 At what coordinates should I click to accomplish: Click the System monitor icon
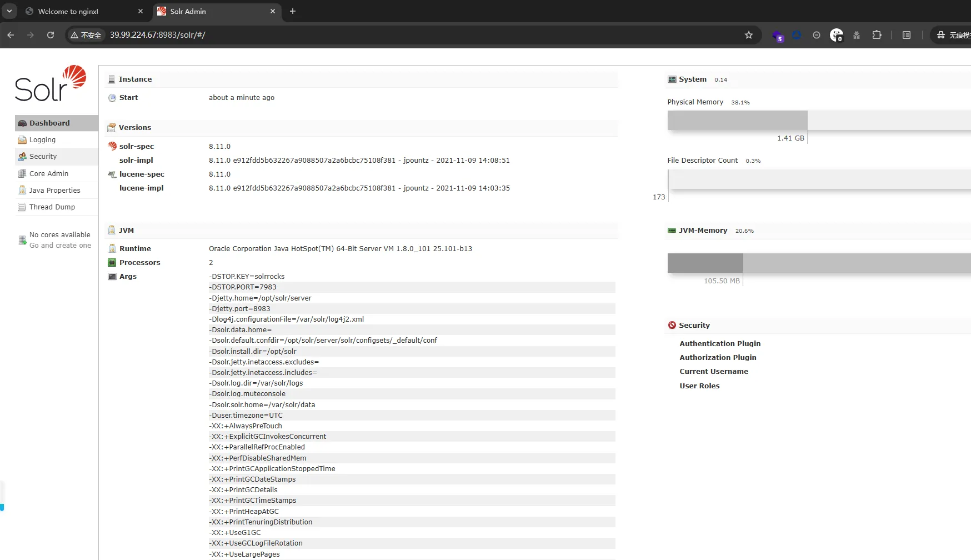tap(672, 79)
